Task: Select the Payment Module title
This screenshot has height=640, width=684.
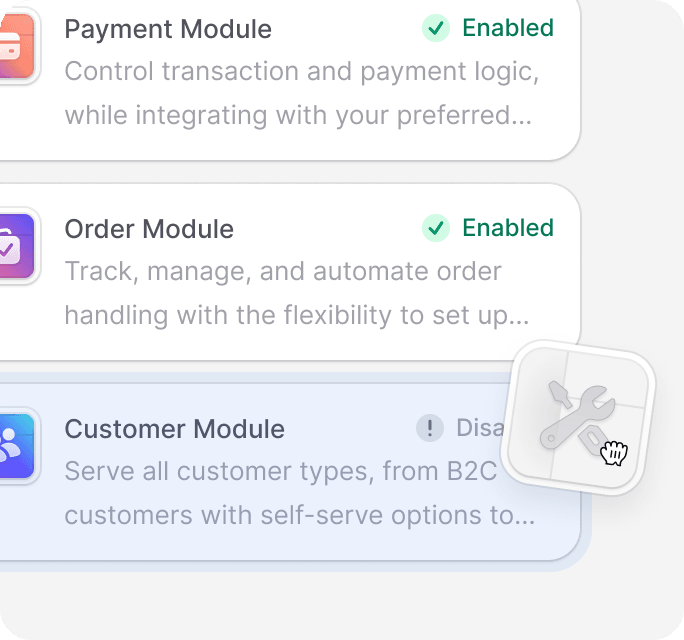Action: (168, 29)
